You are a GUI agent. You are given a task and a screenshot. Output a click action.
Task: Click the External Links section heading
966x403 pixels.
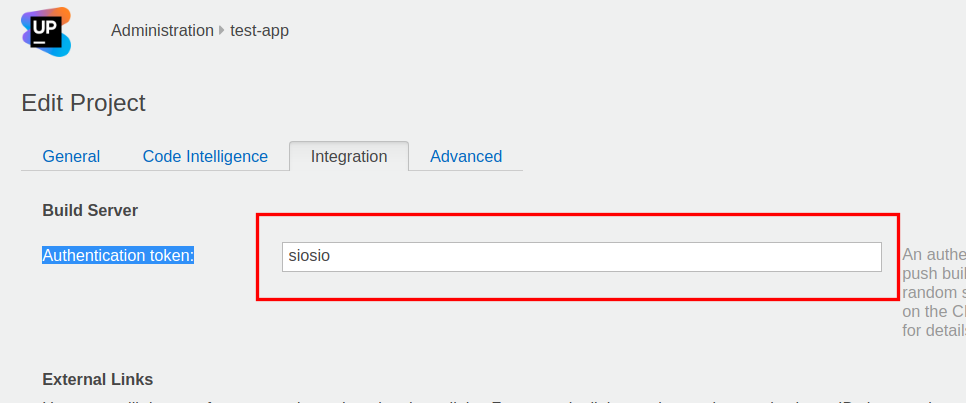coord(98,379)
